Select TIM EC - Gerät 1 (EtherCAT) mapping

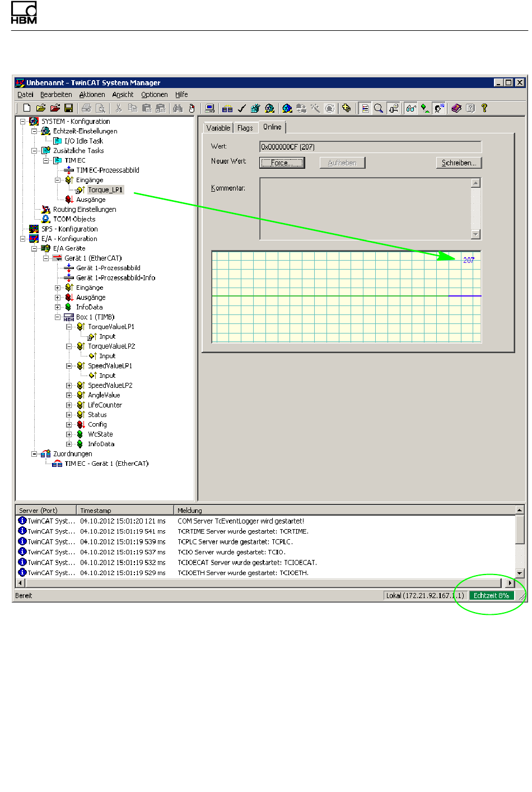(106, 464)
